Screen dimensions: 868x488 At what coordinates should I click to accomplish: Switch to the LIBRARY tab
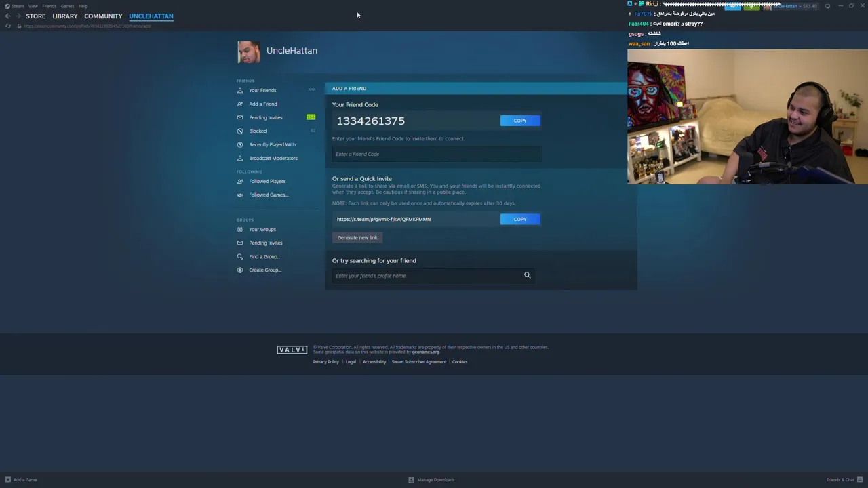coord(65,16)
